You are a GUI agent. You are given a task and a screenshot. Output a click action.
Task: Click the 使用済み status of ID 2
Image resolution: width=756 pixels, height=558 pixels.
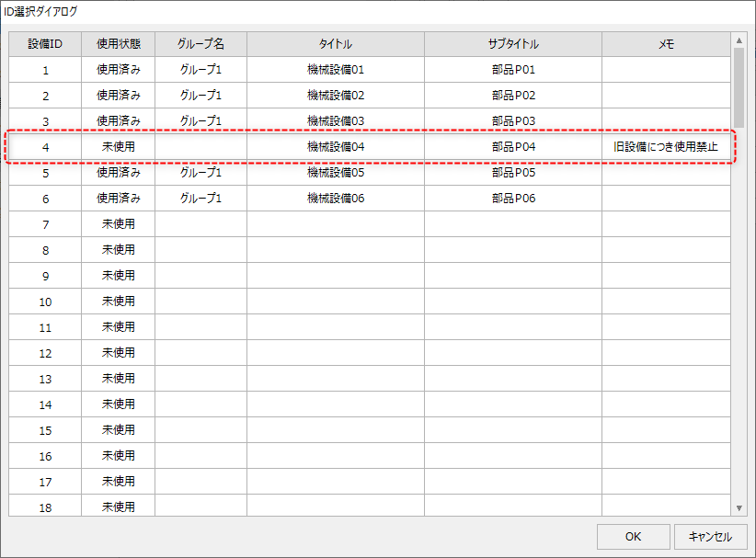[117, 94]
